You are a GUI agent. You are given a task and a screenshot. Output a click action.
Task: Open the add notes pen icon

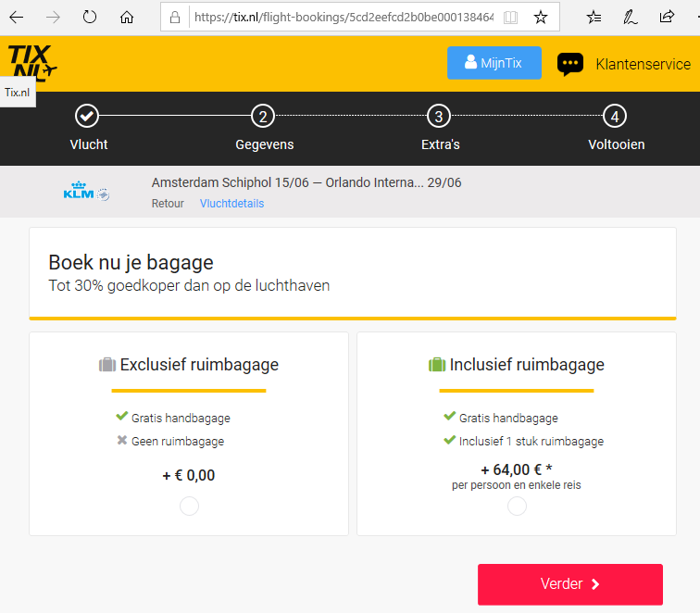pyautogui.click(x=630, y=18)
